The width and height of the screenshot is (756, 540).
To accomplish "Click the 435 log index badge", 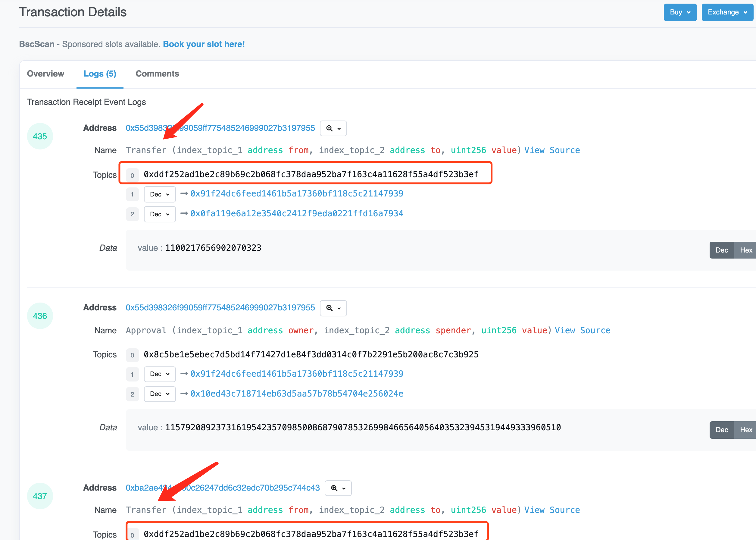I will [40, 136].
